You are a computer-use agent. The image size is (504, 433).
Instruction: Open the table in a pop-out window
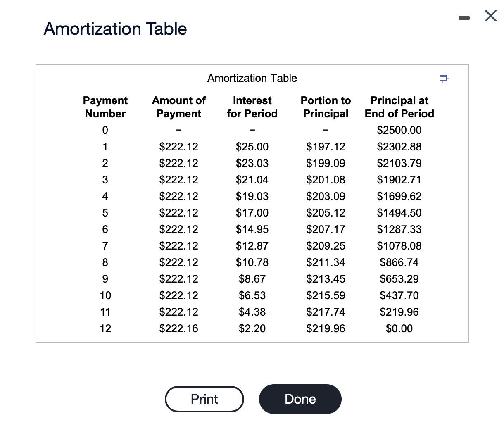[445, 79]
